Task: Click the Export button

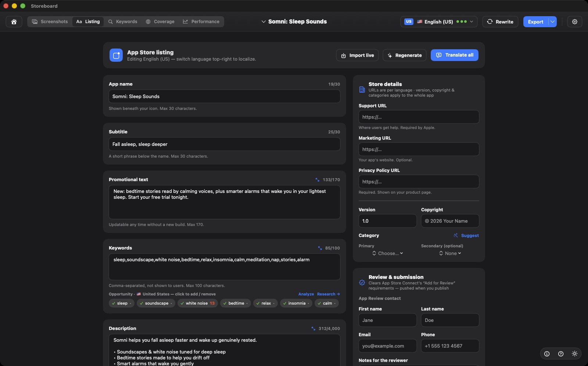Action: pyautogui.click(x=536, y=22)
